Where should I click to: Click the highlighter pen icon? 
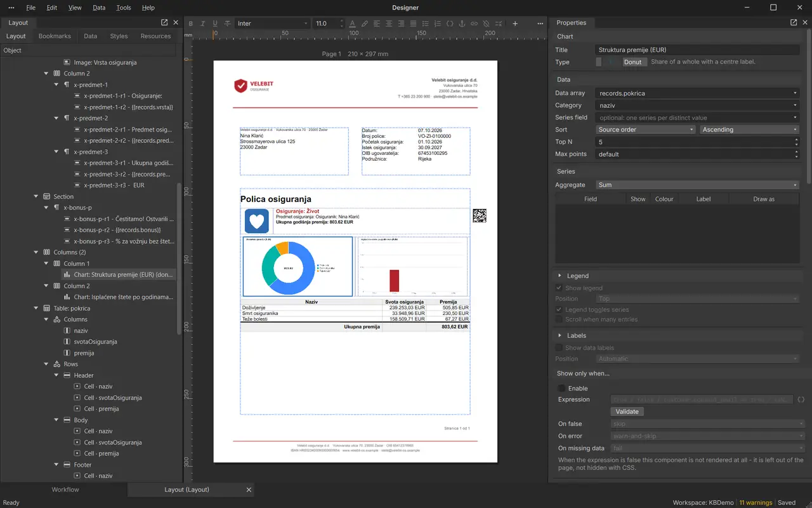point(365,23)
